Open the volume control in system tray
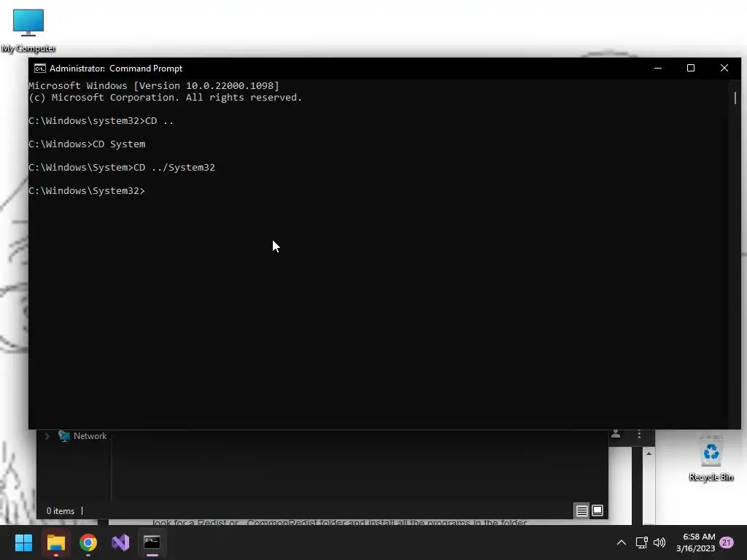Image resolution: width=747 pixels, height=560 pixels. 659,542
